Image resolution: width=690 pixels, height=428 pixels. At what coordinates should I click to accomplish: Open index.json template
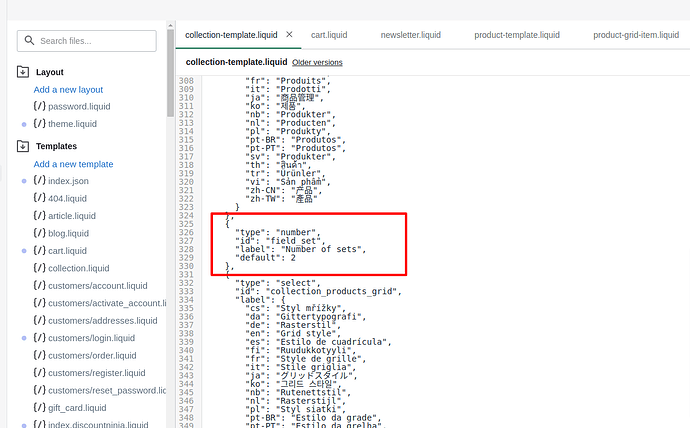pos(68,181)
